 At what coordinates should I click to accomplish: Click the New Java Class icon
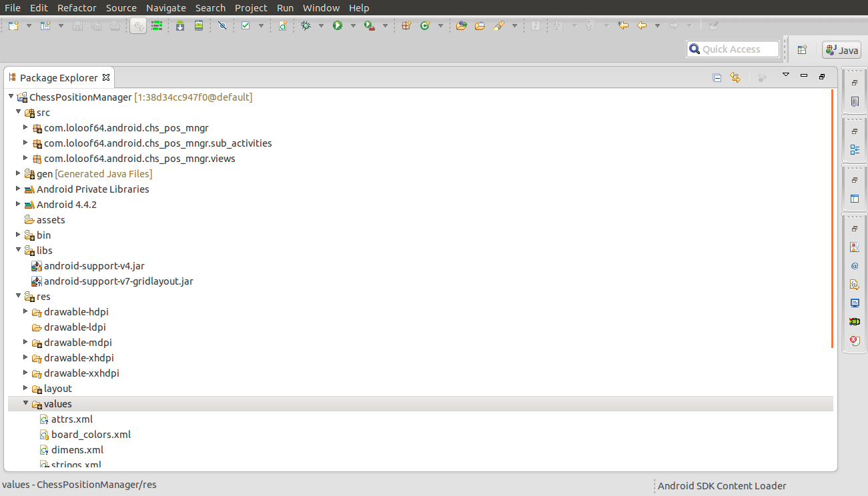[425, 26]
